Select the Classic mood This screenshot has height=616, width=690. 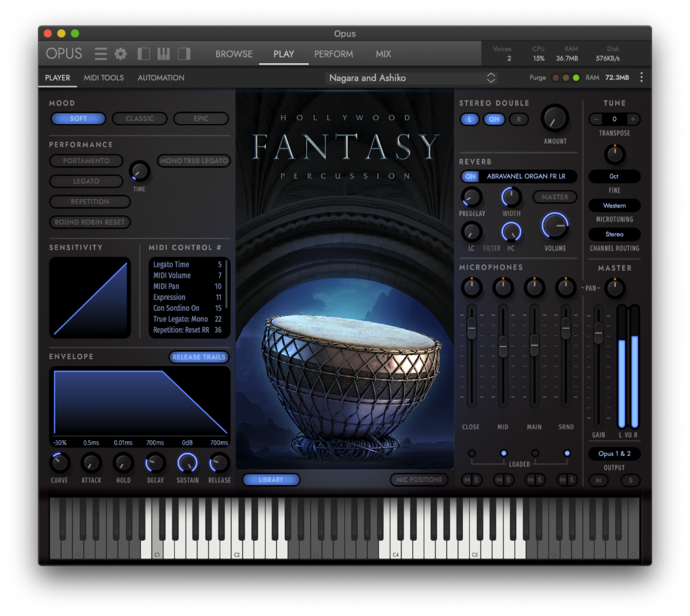[x=140, y=118]
